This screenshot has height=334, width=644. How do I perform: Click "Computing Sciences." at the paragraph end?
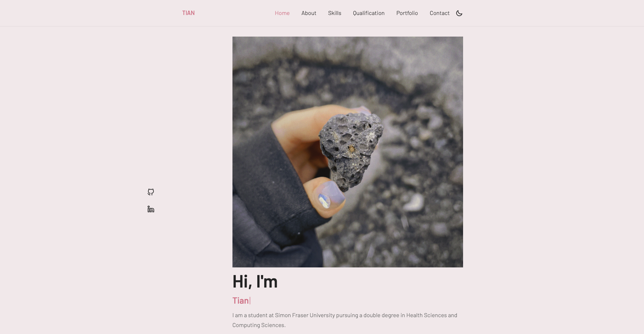(x=259, y=325)
